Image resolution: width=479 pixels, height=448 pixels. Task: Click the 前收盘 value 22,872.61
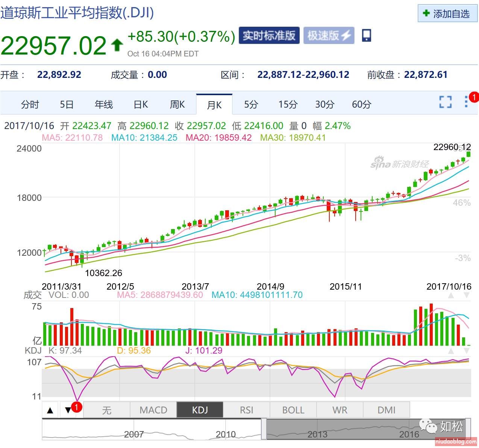pyautogui.click(x=426, y=74)
